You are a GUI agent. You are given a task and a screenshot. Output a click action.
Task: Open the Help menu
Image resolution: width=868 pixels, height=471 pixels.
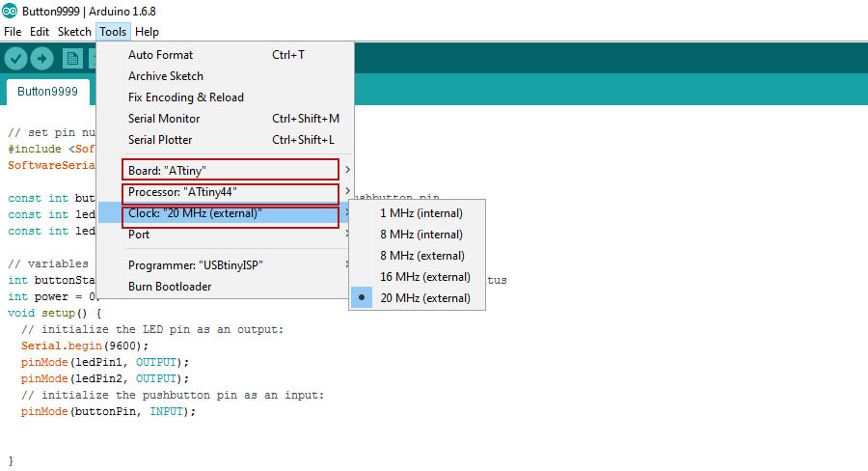tap(147, 32)
